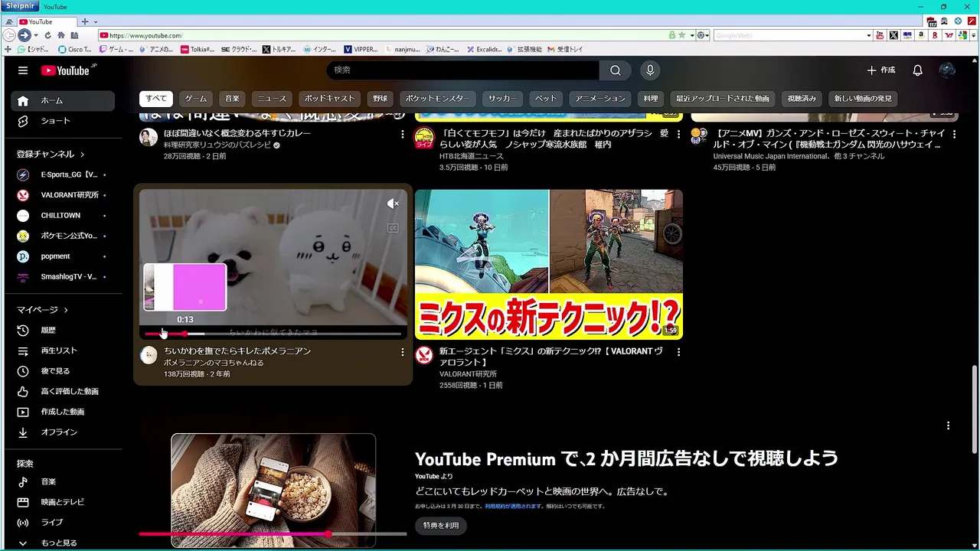
Task: Click the 作成 create button
Action: tap(881, 70)
